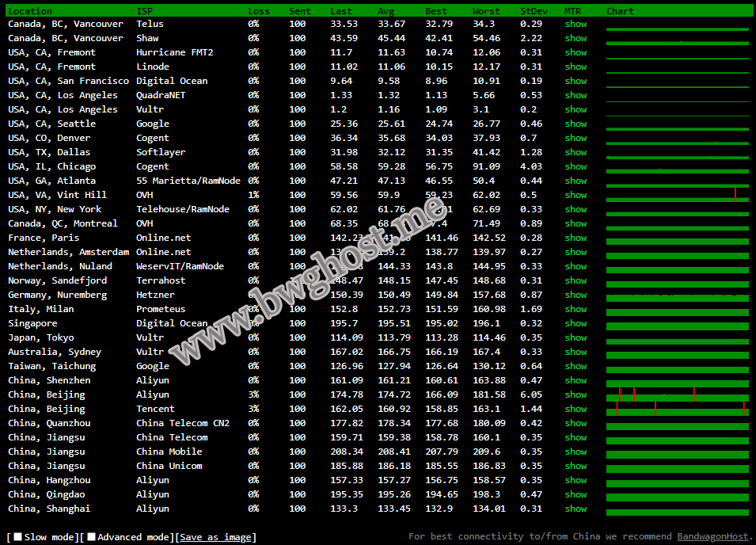This screenshot has height=545, width=756.
Task: Open the BandwagonHost recommendation link
Action: pos(713,536)
